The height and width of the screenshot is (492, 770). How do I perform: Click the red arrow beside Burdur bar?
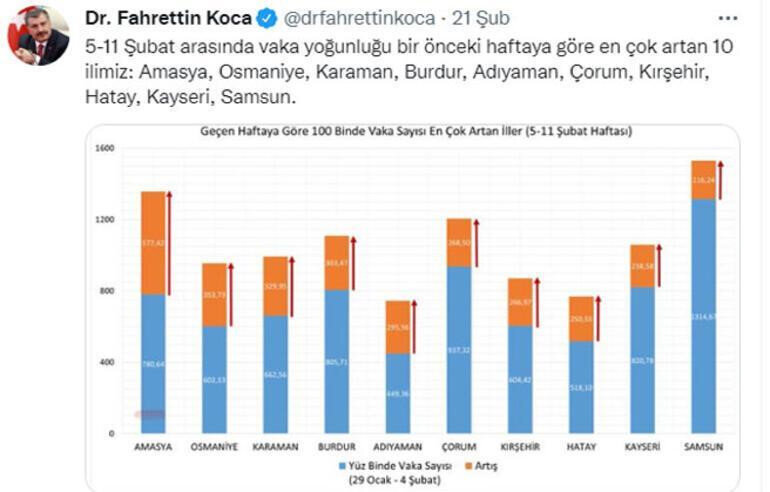pyautogui.click(x=353, y=263)
